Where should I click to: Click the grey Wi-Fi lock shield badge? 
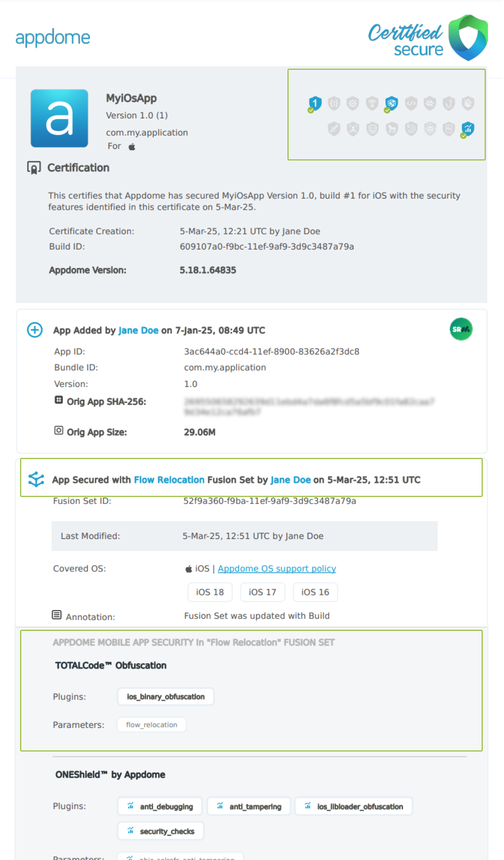coord(372,103)
